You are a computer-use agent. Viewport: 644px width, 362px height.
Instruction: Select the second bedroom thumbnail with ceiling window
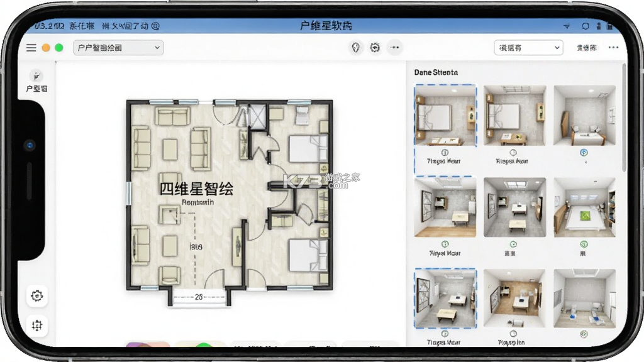click(x=514, y=116)
